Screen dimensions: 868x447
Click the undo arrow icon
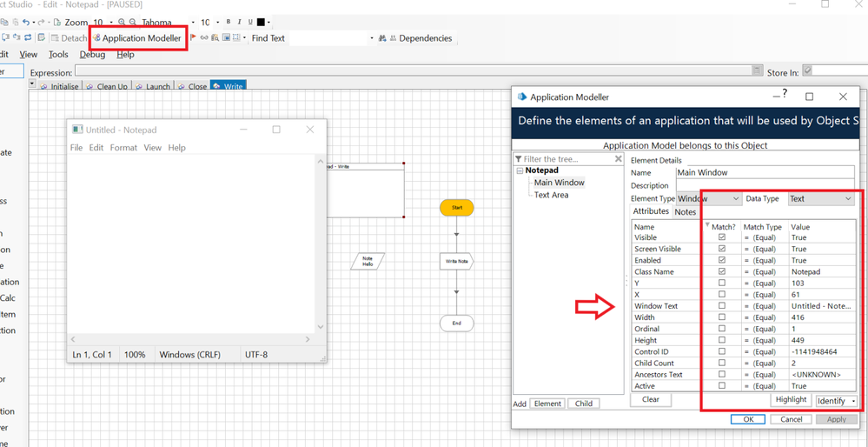26,23
